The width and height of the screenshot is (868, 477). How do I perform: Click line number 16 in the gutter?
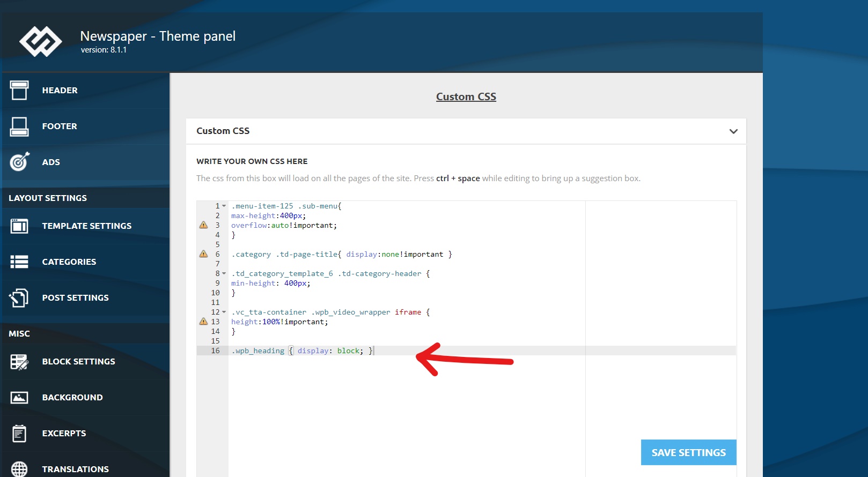click(x=216, y=351)
